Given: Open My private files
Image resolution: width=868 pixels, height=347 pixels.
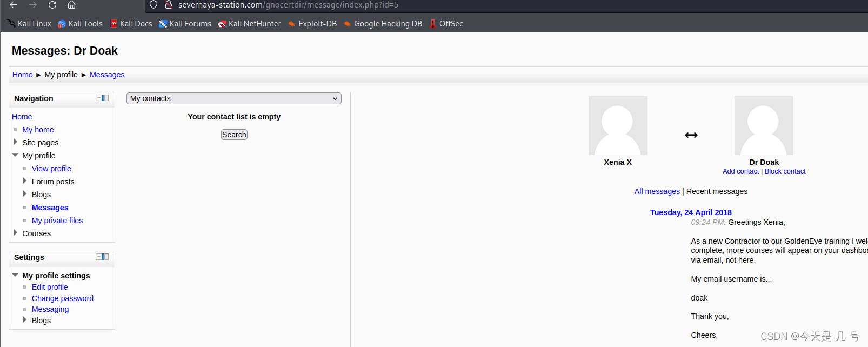Looking at the screenshot, I should coord(57,221).
